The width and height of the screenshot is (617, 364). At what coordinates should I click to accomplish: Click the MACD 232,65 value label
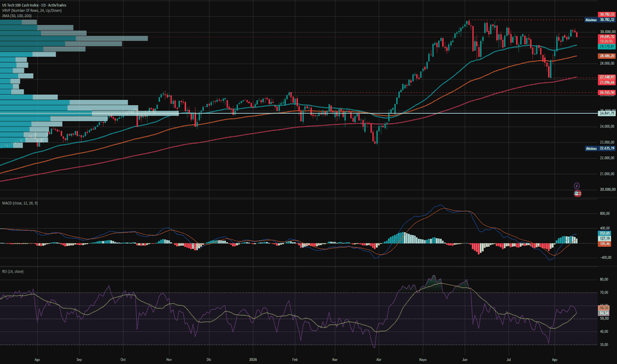(x=604, y=234)
